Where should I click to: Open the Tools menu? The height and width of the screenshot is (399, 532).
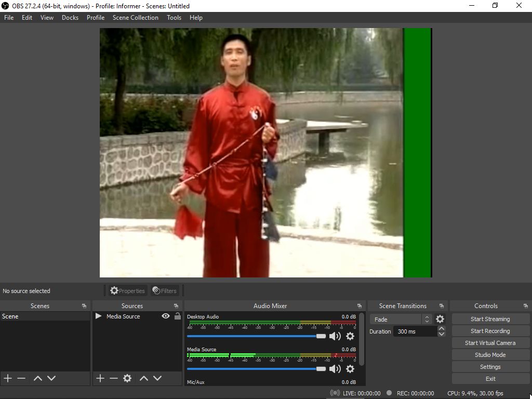(x=174, y=17)
